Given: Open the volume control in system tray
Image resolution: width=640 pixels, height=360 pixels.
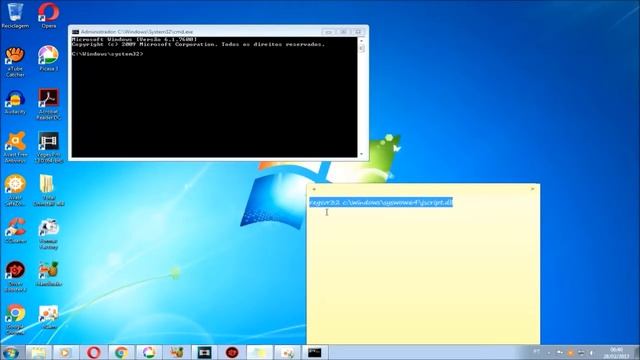Looking at the screenshot, I should click(592, 353).
